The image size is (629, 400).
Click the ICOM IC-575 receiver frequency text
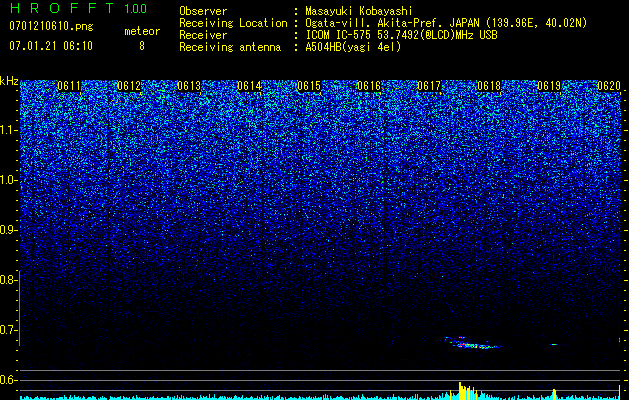[x=401, y=35]
